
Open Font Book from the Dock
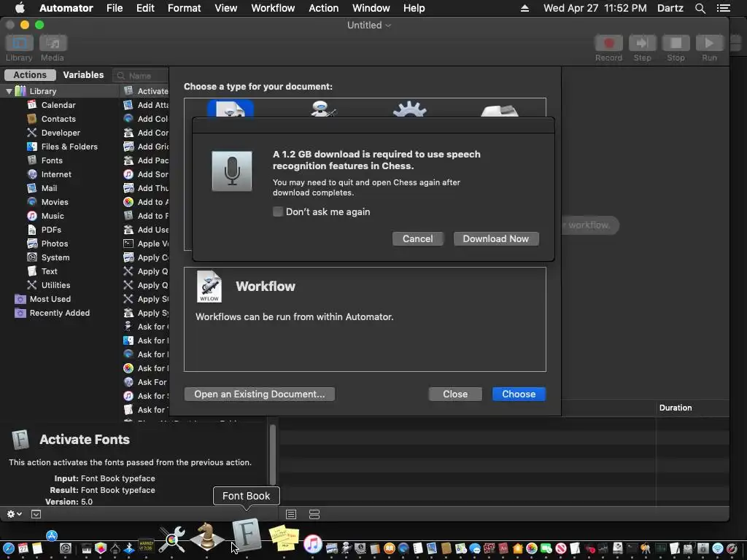(x=247, y=534)
